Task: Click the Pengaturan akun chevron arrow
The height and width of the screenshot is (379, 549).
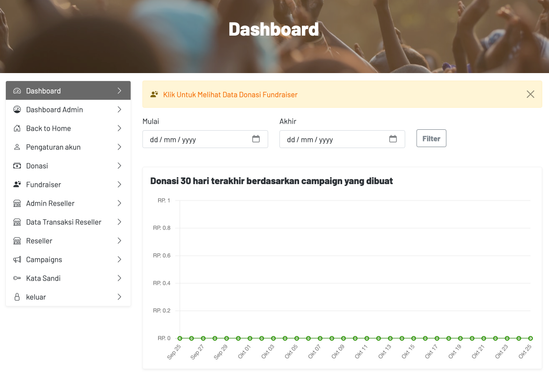Action: [119, 147]
